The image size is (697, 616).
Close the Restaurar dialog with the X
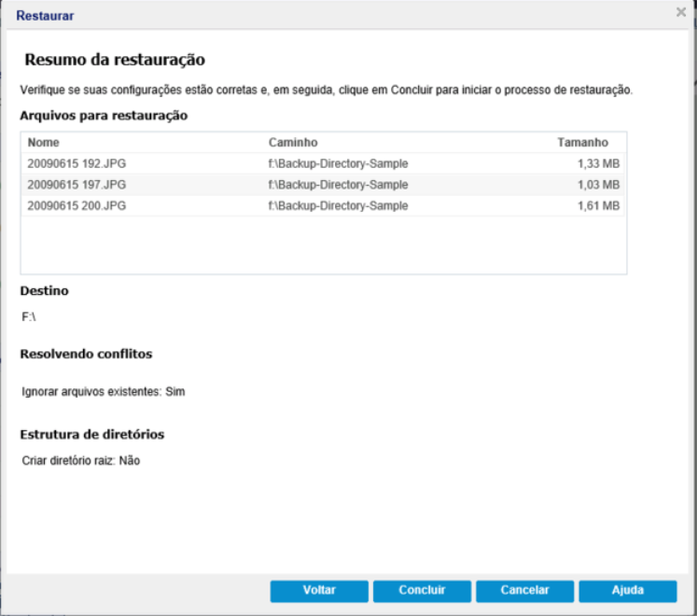pos(682,13)
